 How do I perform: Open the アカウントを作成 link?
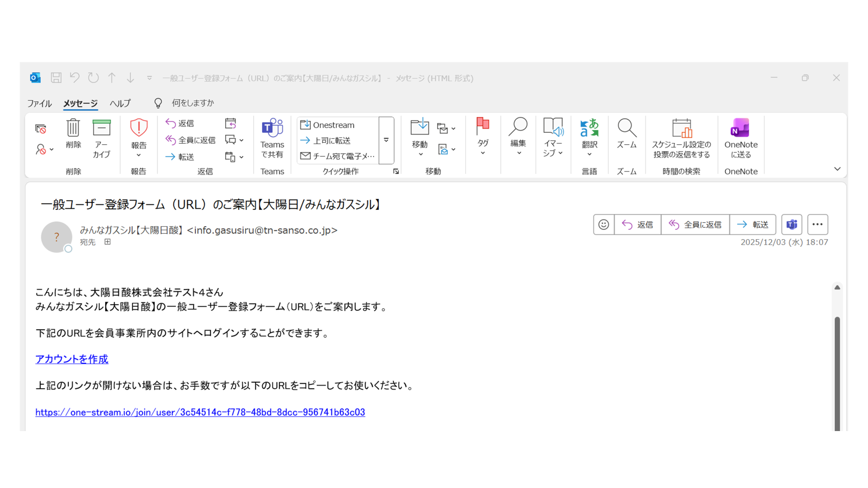(71, 359)
